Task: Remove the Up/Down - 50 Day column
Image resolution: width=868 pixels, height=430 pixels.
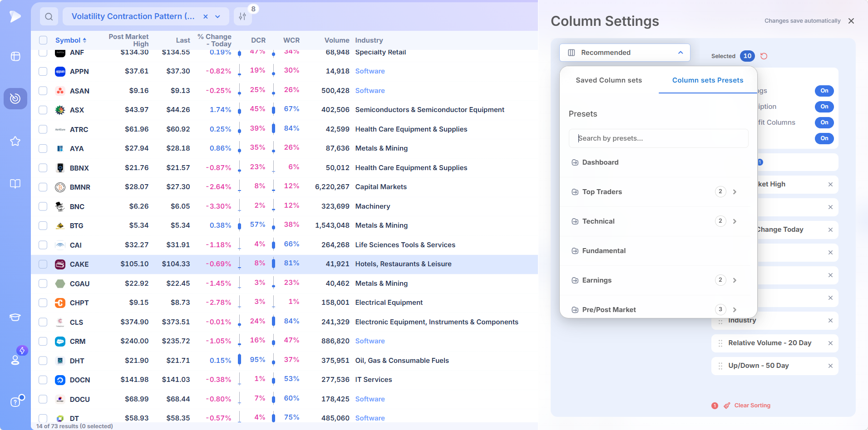Action: [x=830, y=366]
